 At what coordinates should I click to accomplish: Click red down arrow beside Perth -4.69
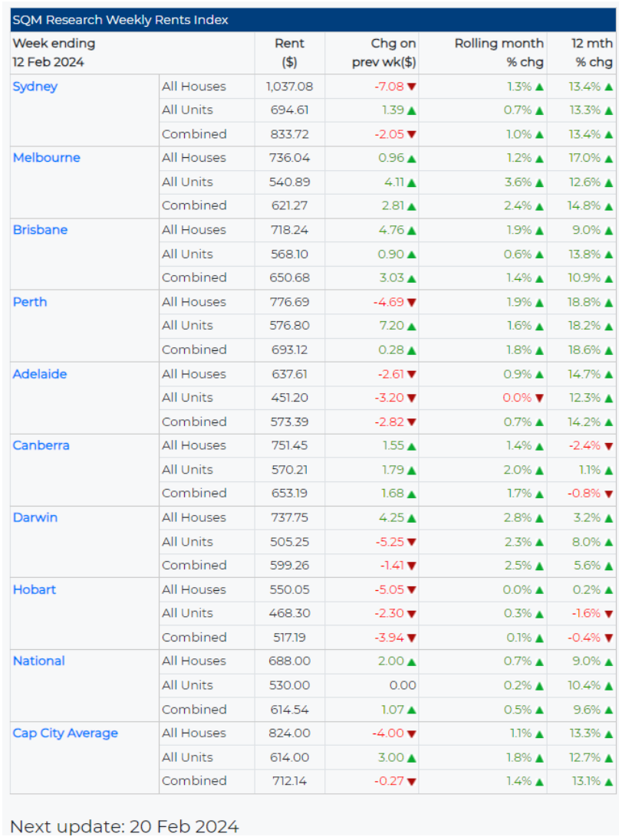point(412,303)
